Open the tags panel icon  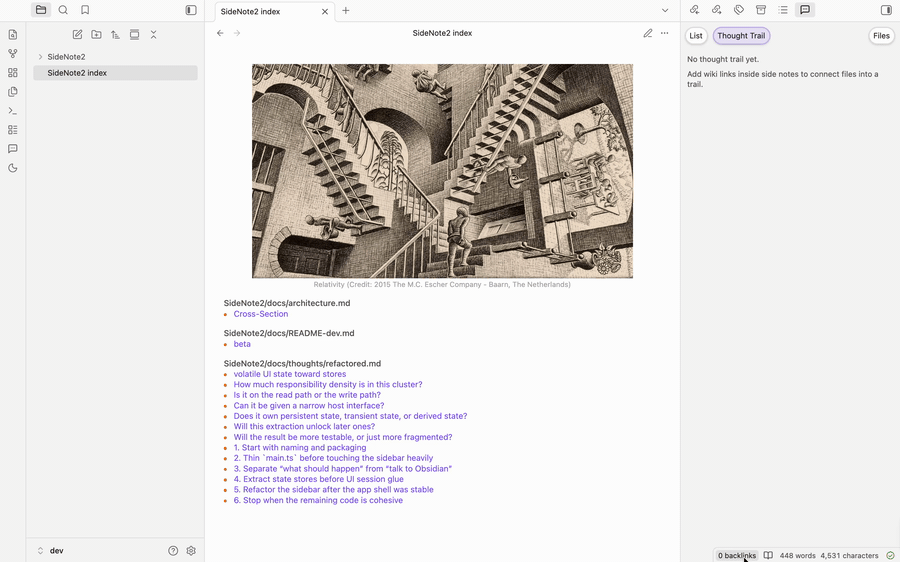(739, 10)
